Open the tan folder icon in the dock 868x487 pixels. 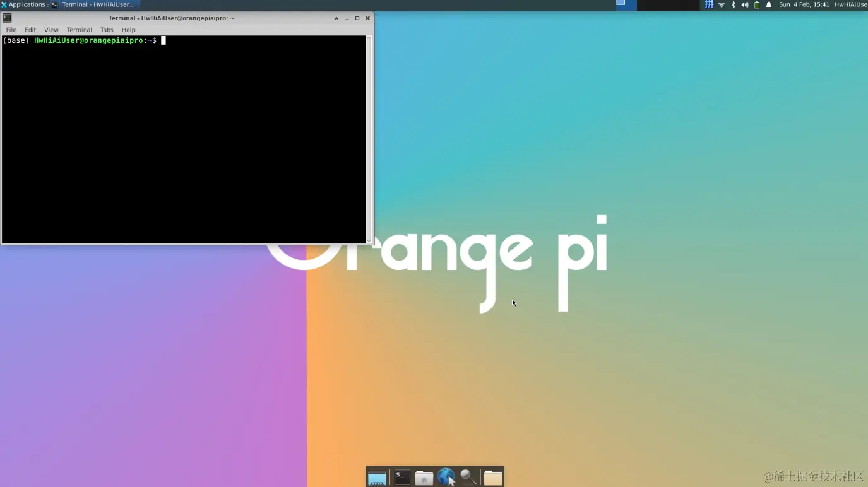tap(493, 478)
